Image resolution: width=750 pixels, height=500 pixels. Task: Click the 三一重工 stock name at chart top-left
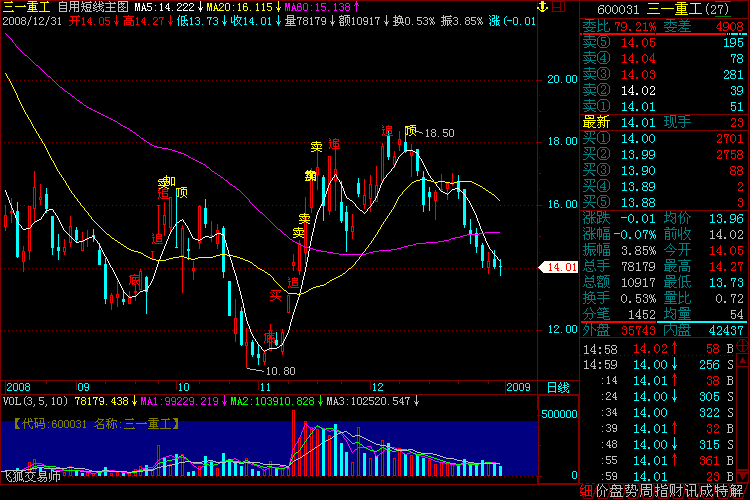26,7
